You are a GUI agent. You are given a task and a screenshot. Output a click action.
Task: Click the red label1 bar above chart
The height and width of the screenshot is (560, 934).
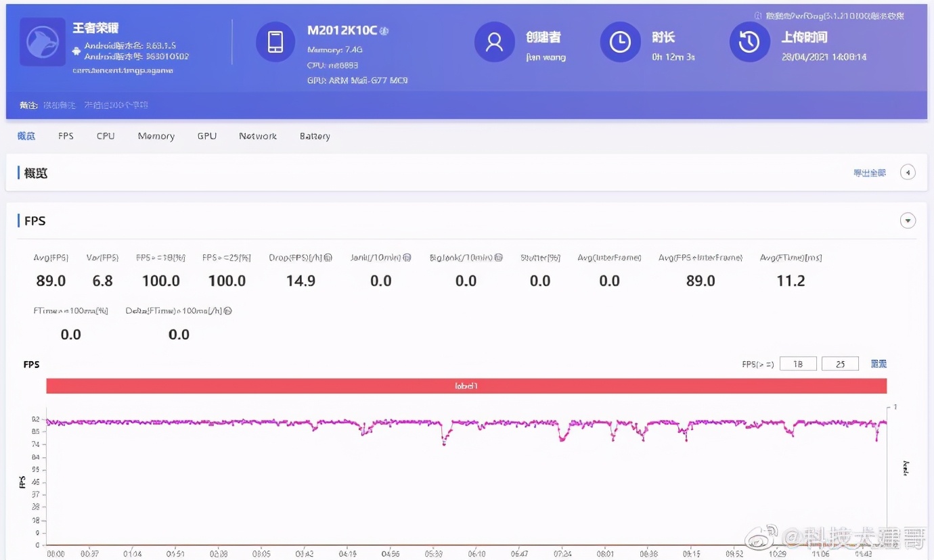pyautogui.click(x=466, y=386)
